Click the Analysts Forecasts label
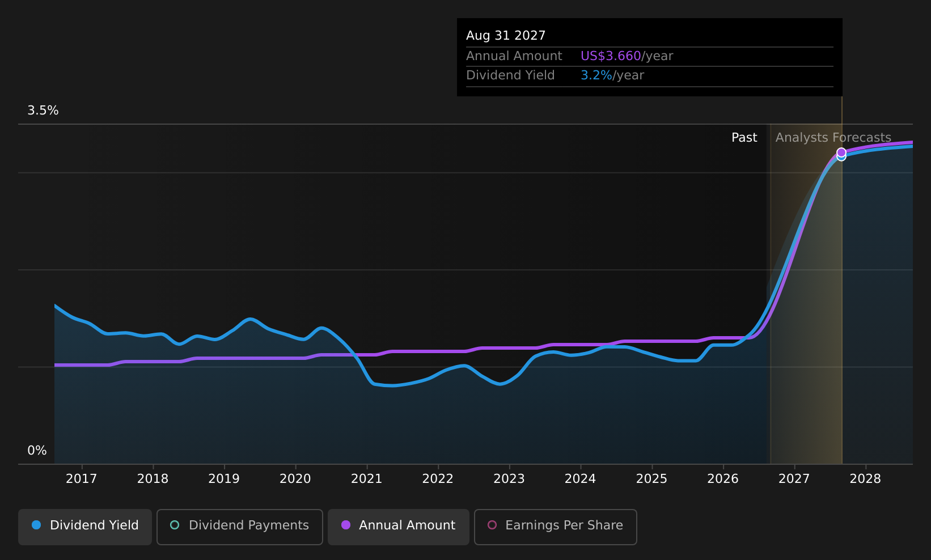Screen dimensions: 931x560 coord(833,138)
